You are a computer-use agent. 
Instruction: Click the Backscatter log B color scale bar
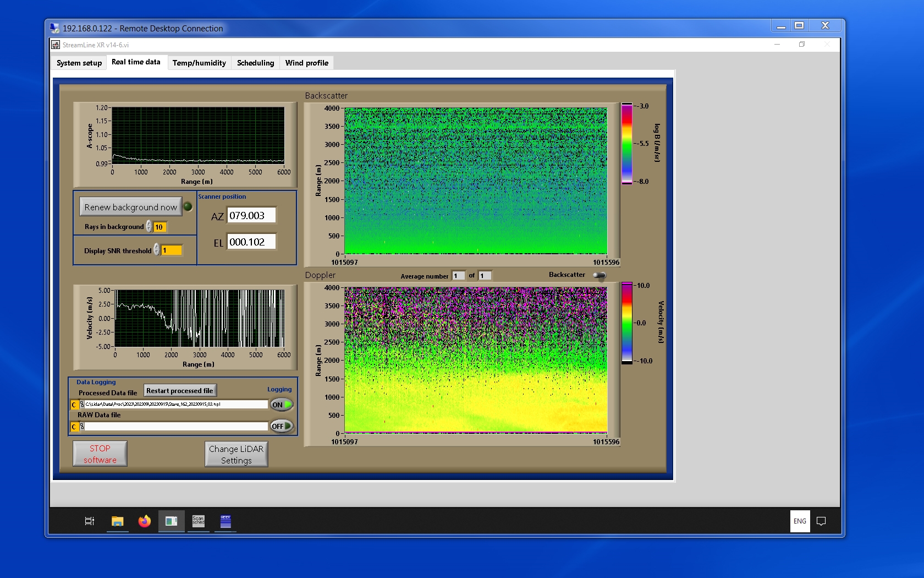[626, 144]
